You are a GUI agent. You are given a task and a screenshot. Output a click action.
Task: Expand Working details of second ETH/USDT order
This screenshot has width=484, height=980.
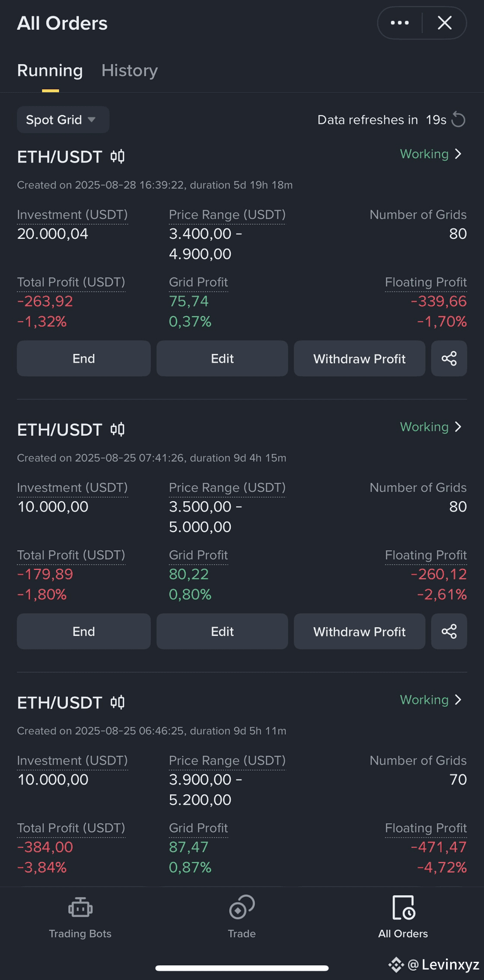(x=431, y=427)
